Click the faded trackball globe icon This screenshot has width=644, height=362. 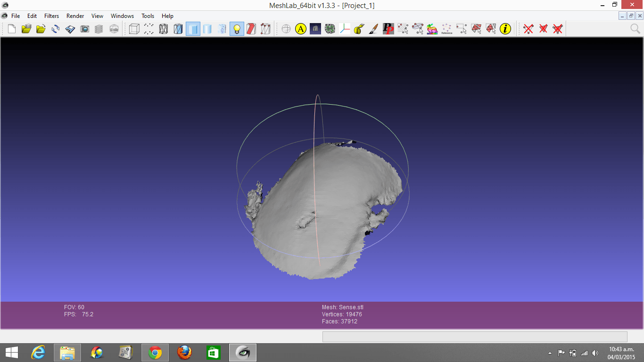[286, 29]
